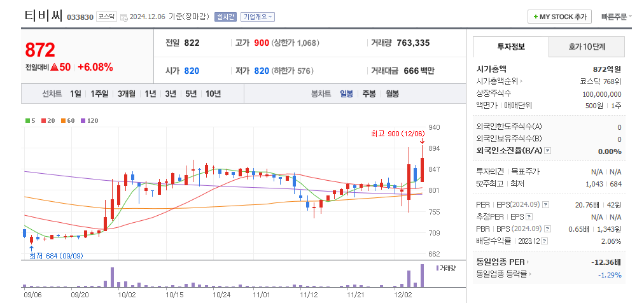Open help icon next to PBR BPS(2024.09)
644x303 pixels.
click(547, 229)
